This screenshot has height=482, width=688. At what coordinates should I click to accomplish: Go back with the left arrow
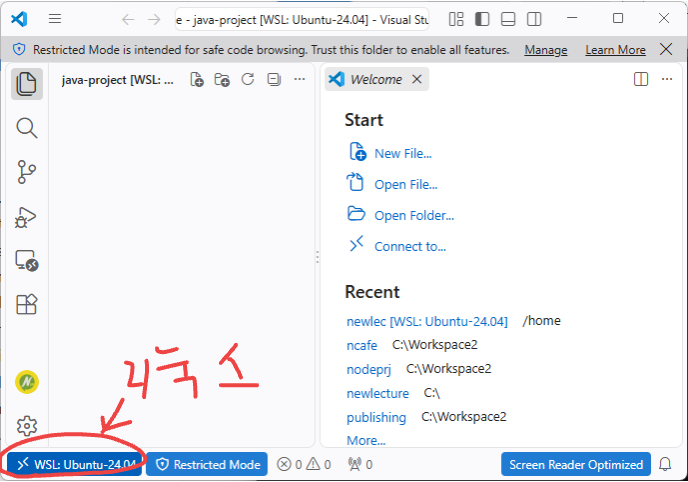[128, 19]
